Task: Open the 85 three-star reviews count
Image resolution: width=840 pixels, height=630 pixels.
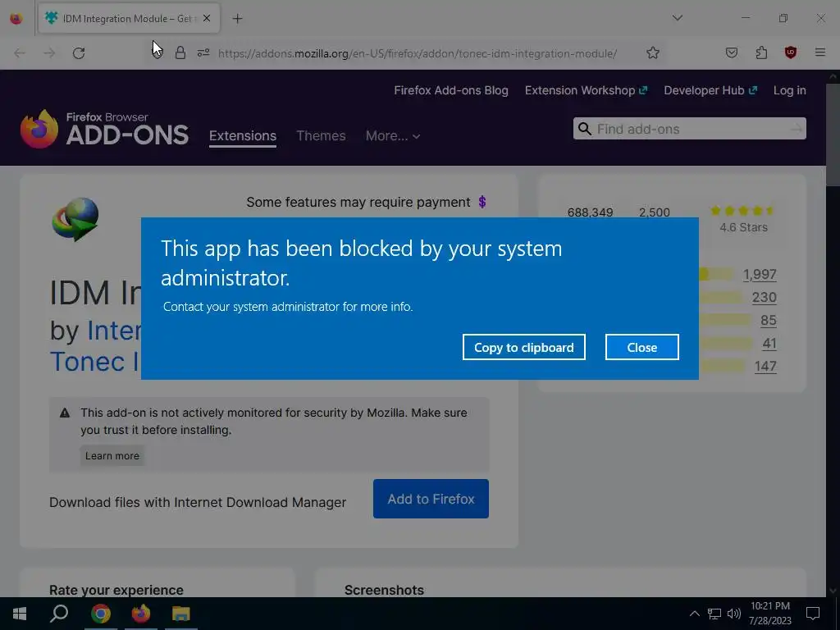Action: pyautogui.click(x=769, y=321)
